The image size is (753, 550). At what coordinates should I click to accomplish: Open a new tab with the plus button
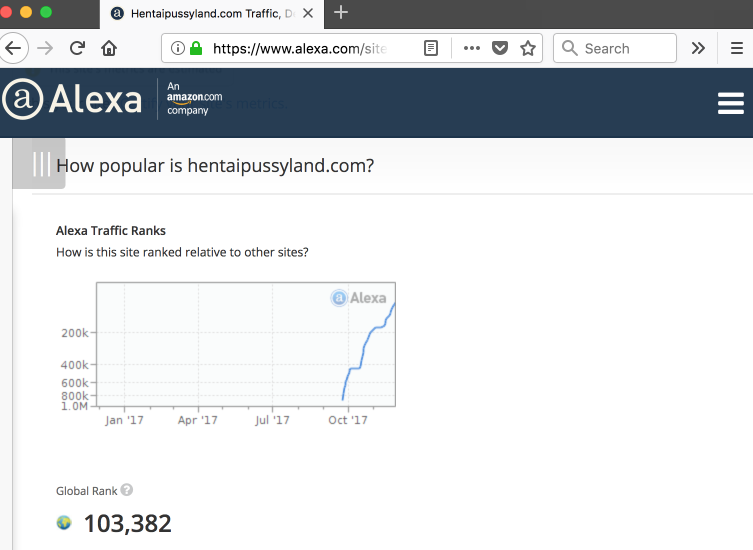click(x=341, y=13)
